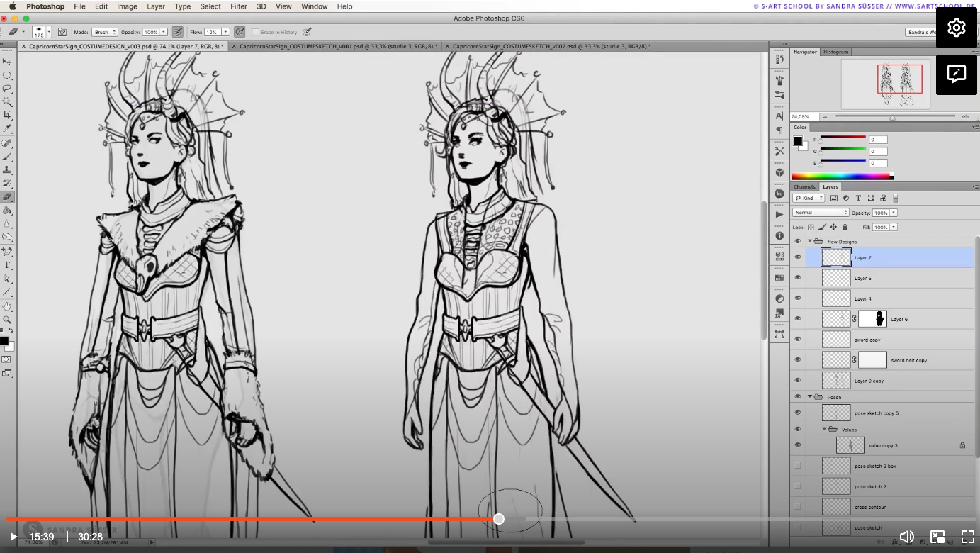Select the Elliptical Marquee tool
The width and height of the screenshot is (980, 553).
(7, 75)
